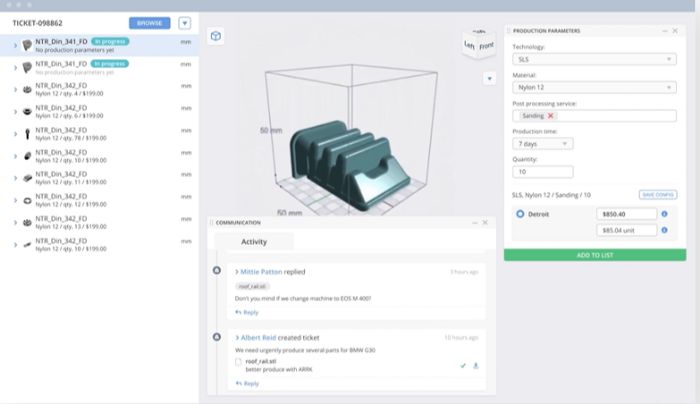This screenshot has height=404, width=700.
Task: Click the Quantity input field showing 10
Action: [543, 172]
